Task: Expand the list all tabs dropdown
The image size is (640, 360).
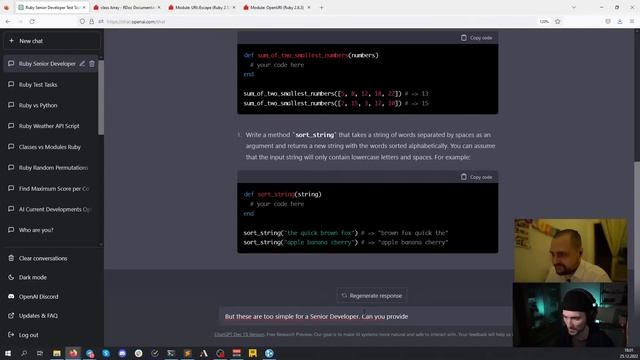Action: pyautogui.click(x=573, y=7)
